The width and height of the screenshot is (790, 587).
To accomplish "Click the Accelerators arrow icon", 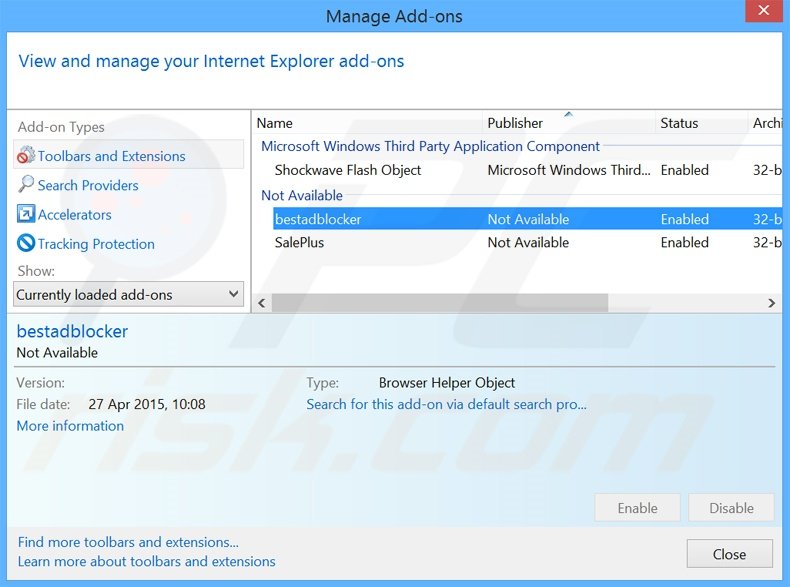I will coord(26,214).
